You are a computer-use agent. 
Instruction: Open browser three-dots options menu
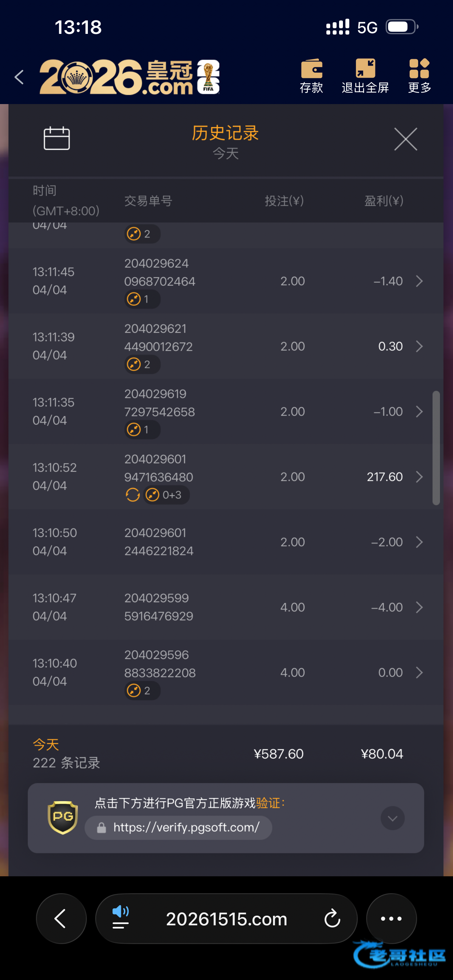click(391, 918)
